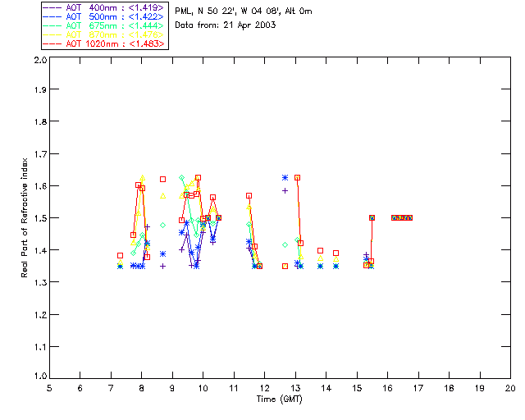
Task: Click the 1.3 y-axis tick label
Action: pos(40,282)
